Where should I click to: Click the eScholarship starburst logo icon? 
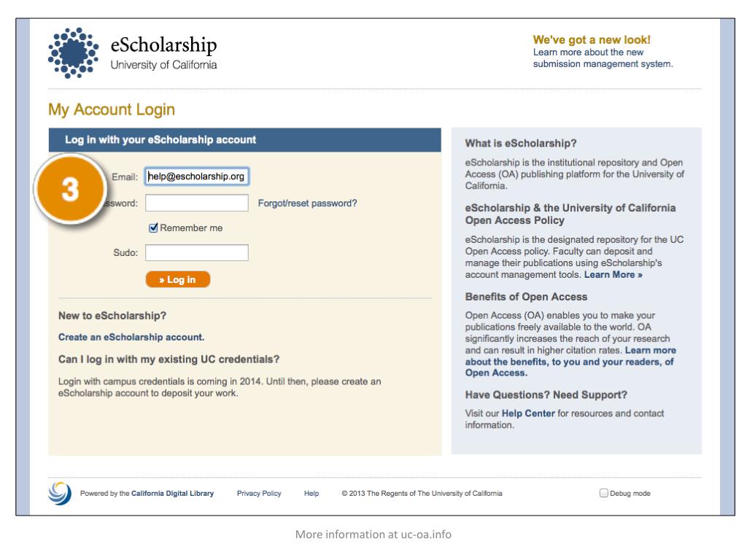[74, 52]
